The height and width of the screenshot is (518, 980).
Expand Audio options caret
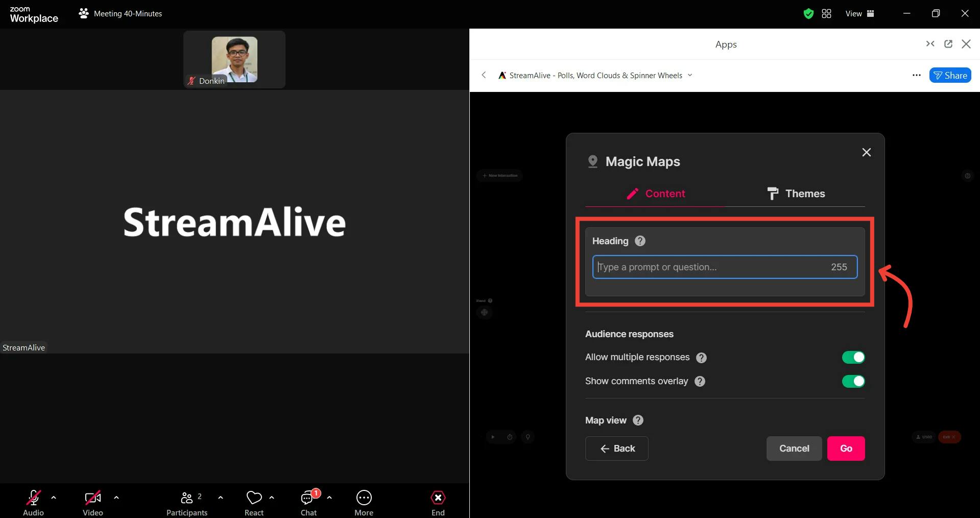coord(54,497)
